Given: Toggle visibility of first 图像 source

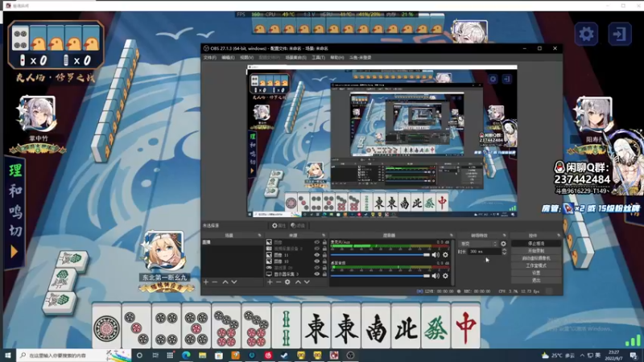Looking at the screenshot, I should pos(316,242).
